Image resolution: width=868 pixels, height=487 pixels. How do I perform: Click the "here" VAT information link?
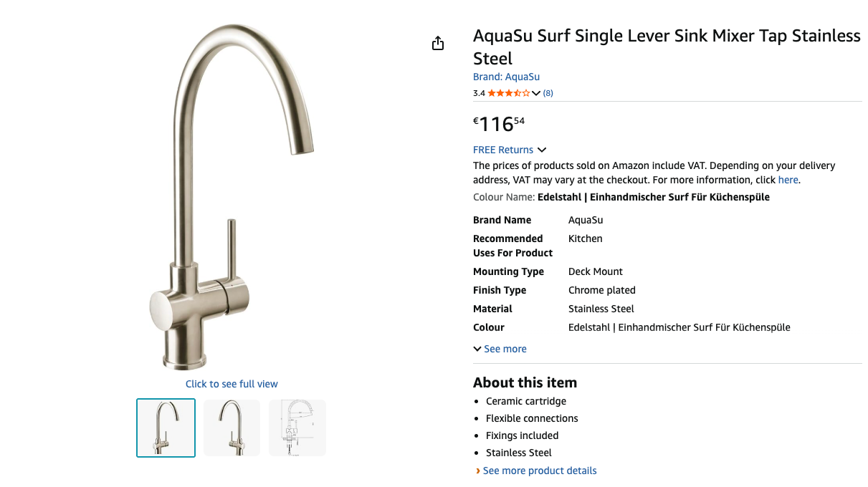788,180
